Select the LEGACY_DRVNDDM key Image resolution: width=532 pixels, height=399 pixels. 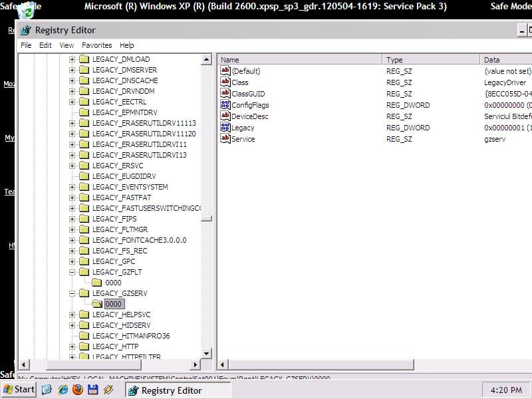tap(124, 91)
